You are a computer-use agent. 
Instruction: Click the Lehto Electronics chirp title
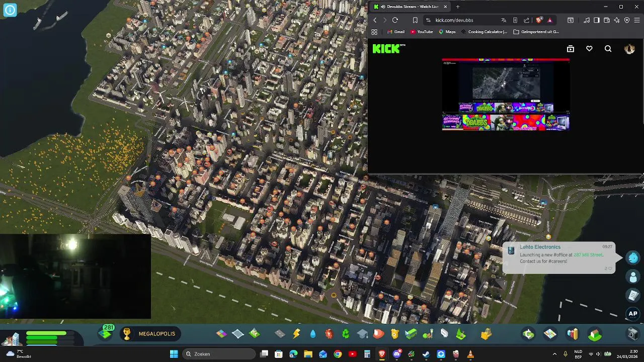(540, 247)
